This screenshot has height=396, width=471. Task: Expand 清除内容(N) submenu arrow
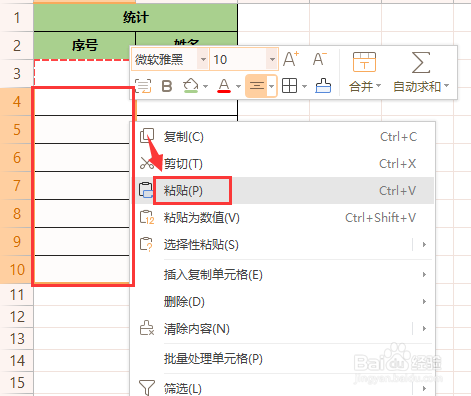coord(424,329)
